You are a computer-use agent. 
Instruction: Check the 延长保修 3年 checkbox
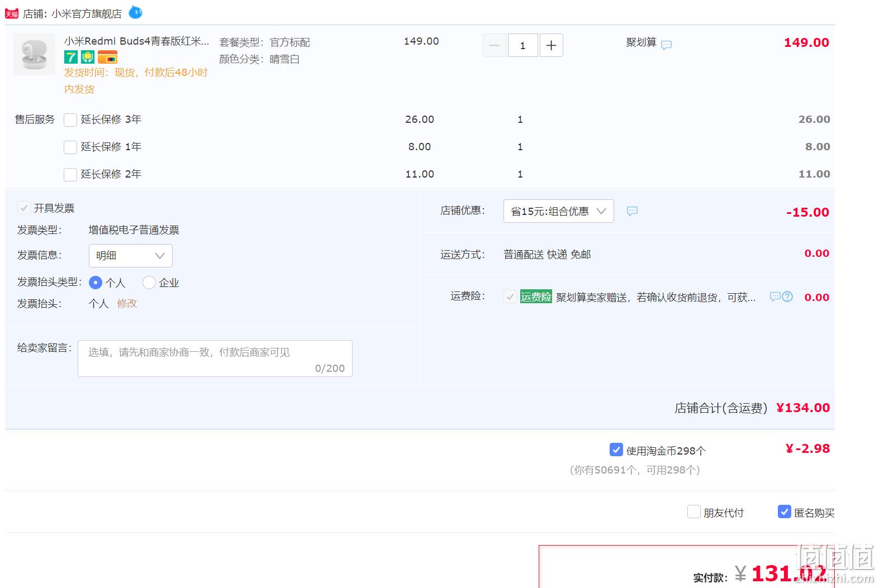[x=70, y=120]
